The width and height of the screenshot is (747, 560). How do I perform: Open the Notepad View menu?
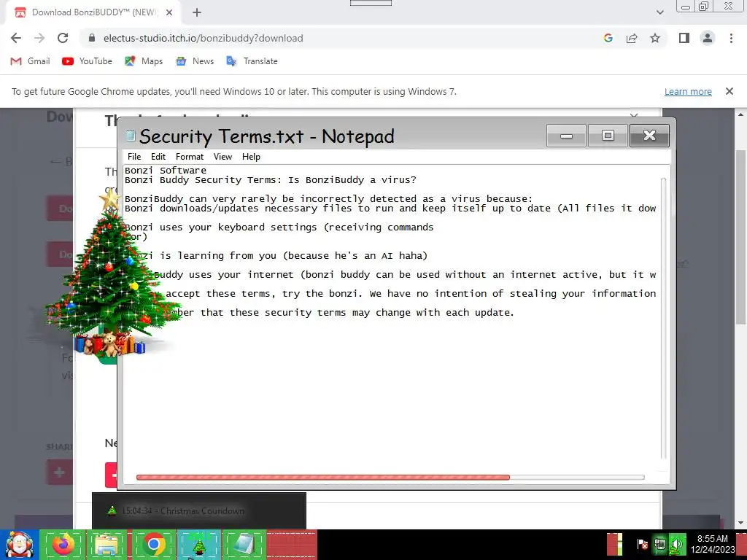click(x=222, y=157)
